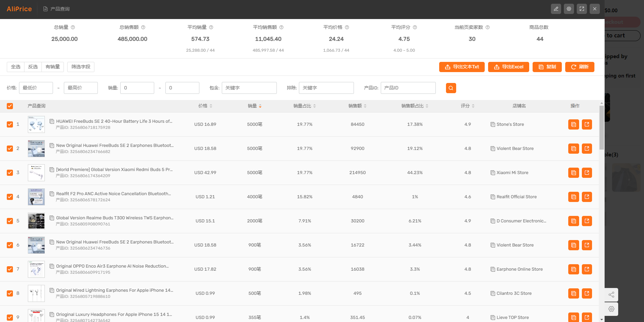Click 导出Excel export button
The width and height of the screenshot is (644, 322).
click(508, 67)
